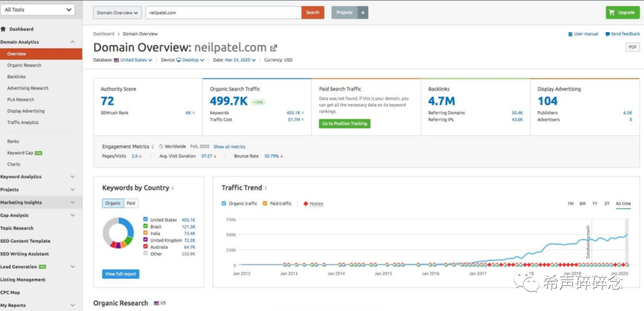Image resolution: width=644 pixels, height=311 pixels.
Task: Click the orange Search button
Action: [312, 13]
